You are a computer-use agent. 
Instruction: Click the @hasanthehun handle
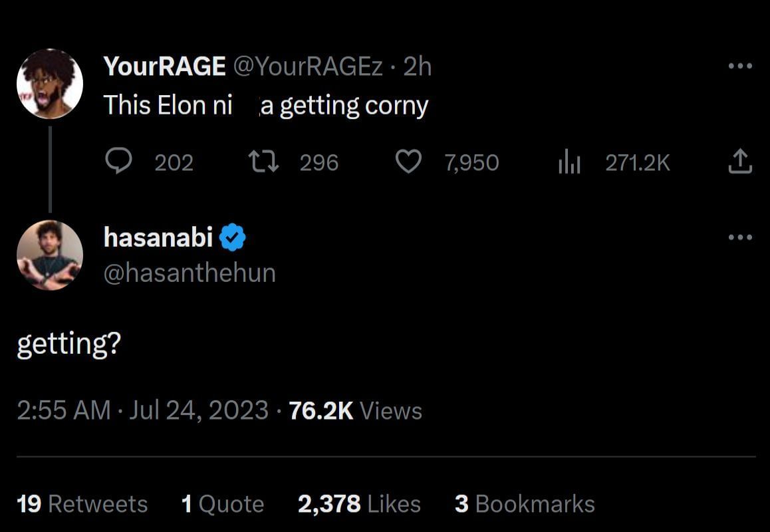[x=190, y=273]
